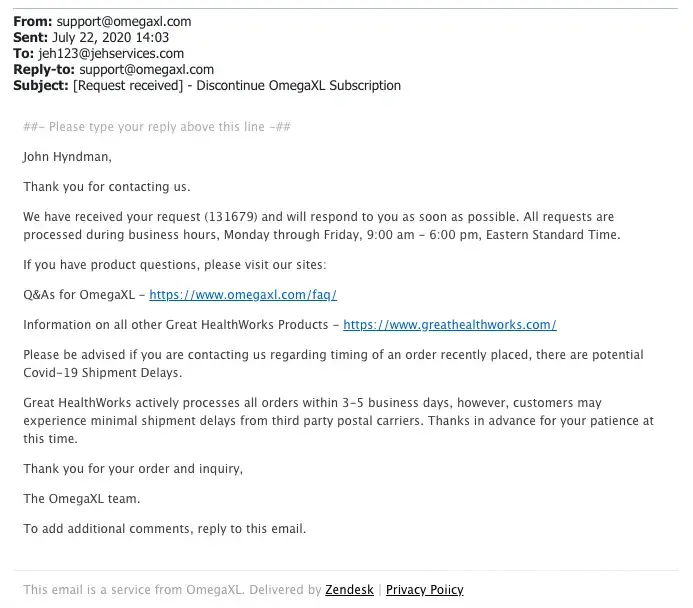Click the 'To add additional comments' line
This screenshot has width=693, height=608.
pos(164,529)
